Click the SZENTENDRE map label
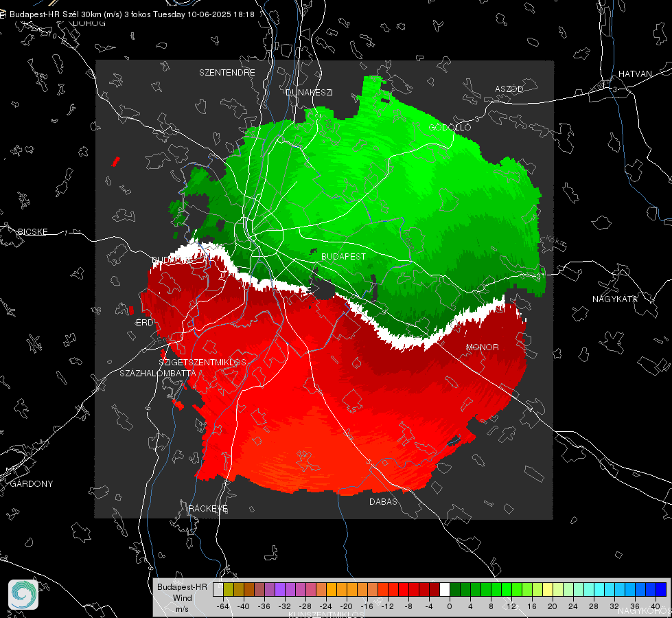The image size is (672, 618). pyautogui.click(x=227, y=73)
